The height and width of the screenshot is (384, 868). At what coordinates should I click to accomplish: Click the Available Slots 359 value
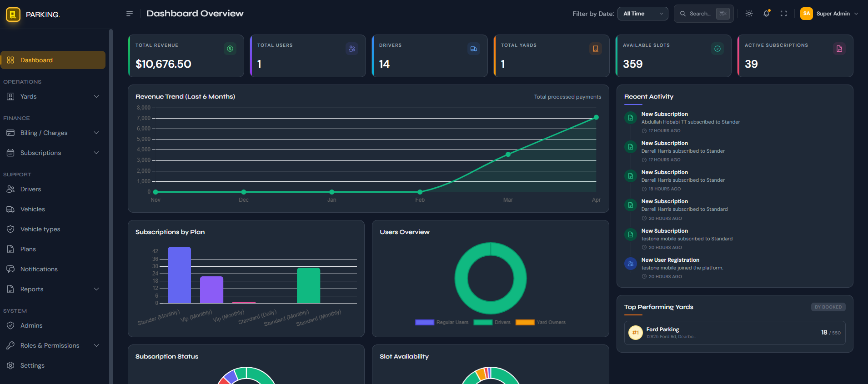point(633,64)
